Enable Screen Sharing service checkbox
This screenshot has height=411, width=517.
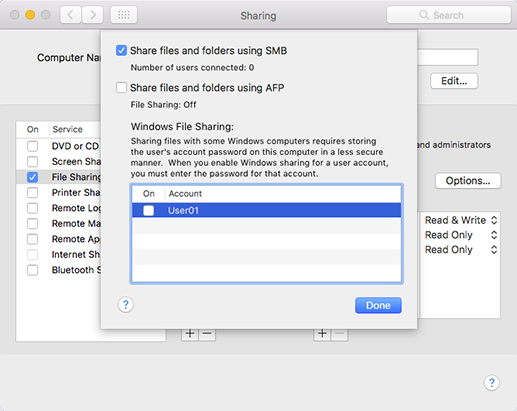coord(32,162)
